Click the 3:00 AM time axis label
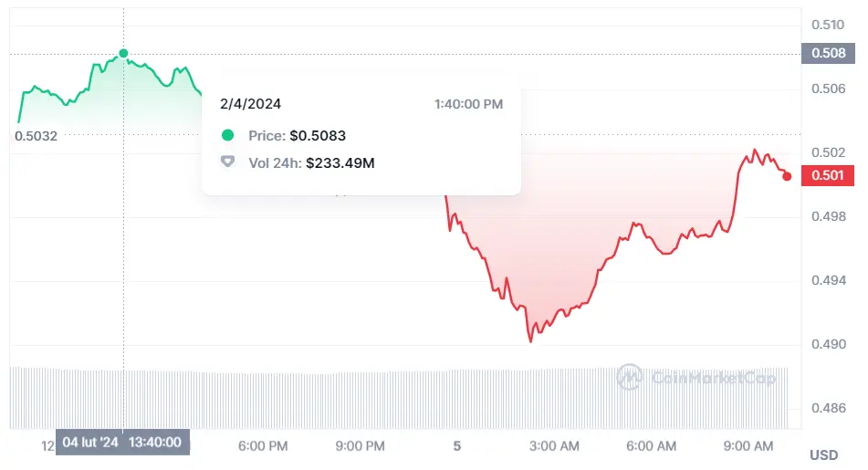This screenshot has width=868, height=470. (554, 445)
